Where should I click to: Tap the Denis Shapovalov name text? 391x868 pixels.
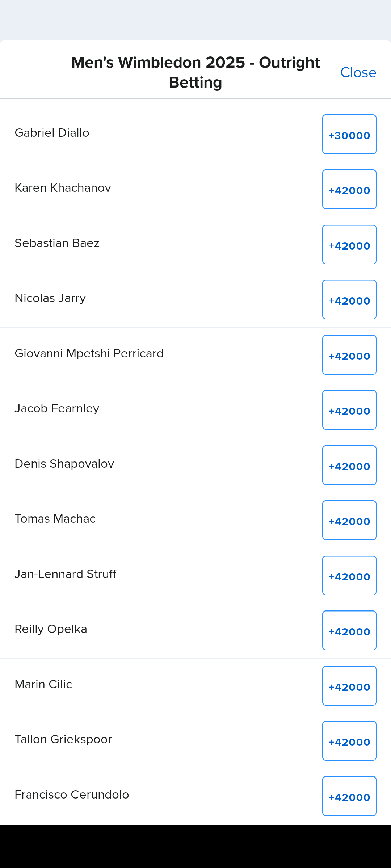click(x=64, y=464)
